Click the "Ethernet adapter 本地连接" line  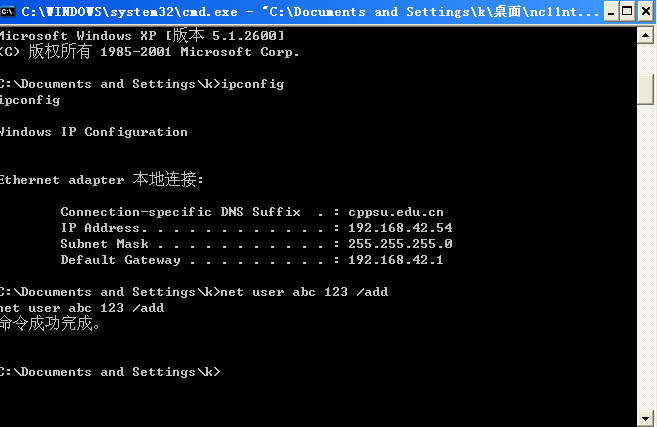point(100,180)
